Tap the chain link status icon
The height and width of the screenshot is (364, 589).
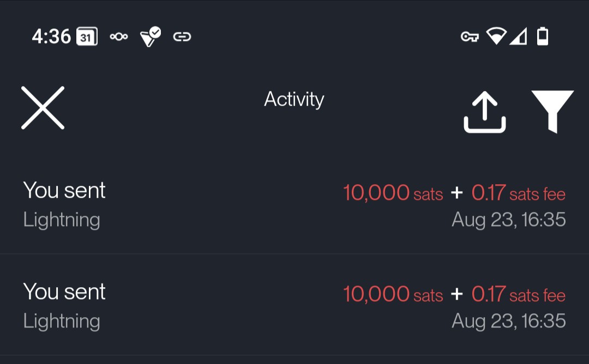182,37
